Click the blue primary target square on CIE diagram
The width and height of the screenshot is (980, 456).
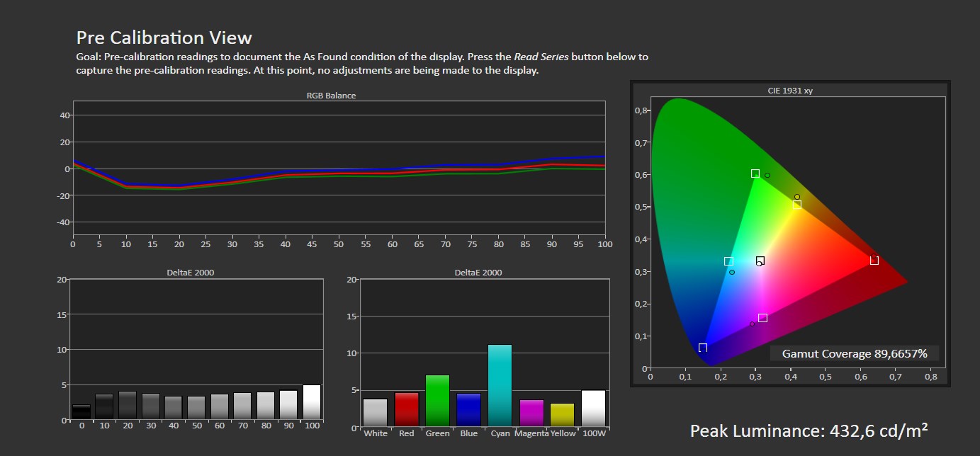(703, 348)
